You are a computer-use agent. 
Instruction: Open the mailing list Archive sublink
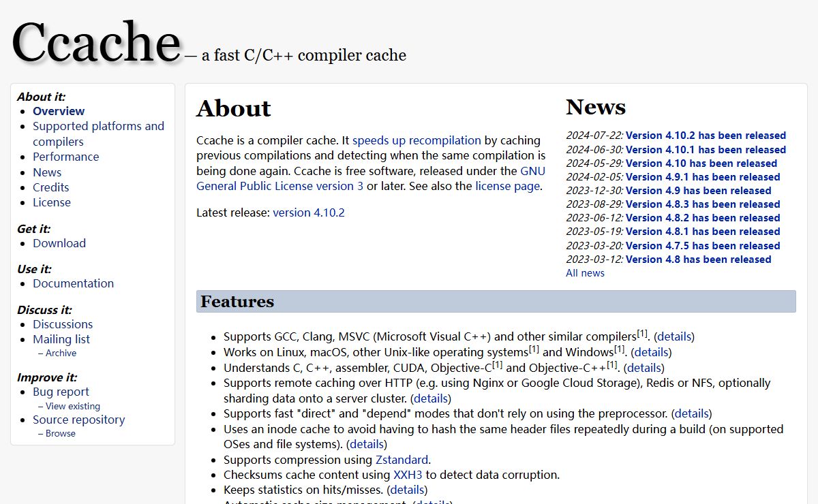[61, 353]
